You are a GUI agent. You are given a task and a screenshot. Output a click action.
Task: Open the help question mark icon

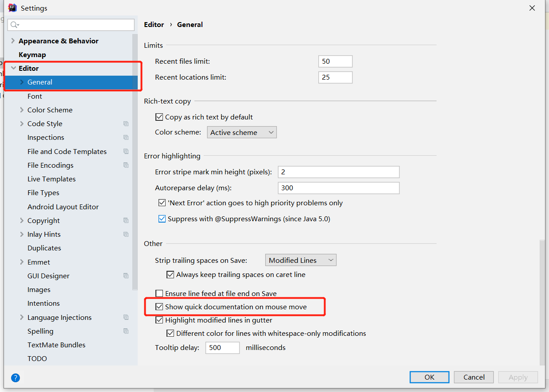coord(15,378)
